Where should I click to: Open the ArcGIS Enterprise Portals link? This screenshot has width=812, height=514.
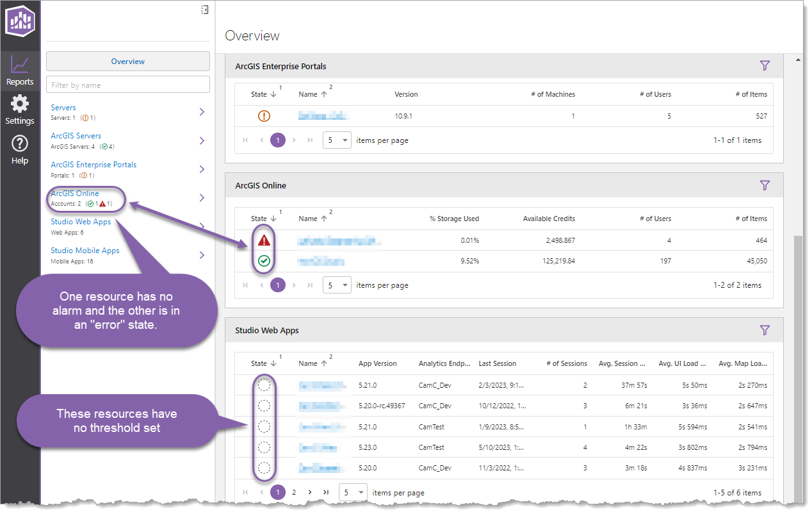(93, 165)
